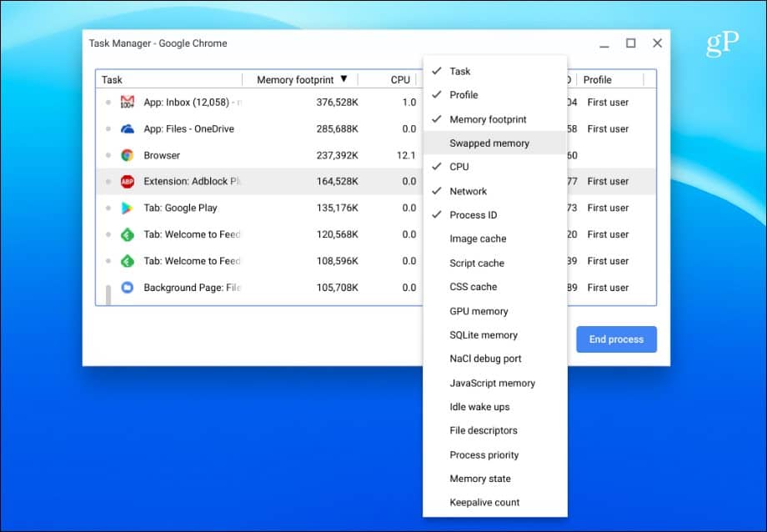Image resolution: width=767 pixels, height=532 pixels.
Task: Show the Process priority column
Action: [495, 454]
